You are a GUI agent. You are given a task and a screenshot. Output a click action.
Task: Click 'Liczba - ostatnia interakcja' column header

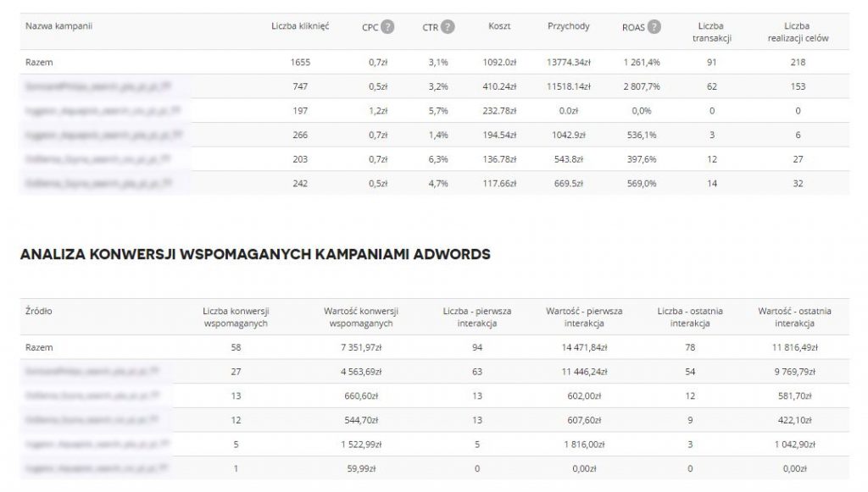(x=690, y=318)
